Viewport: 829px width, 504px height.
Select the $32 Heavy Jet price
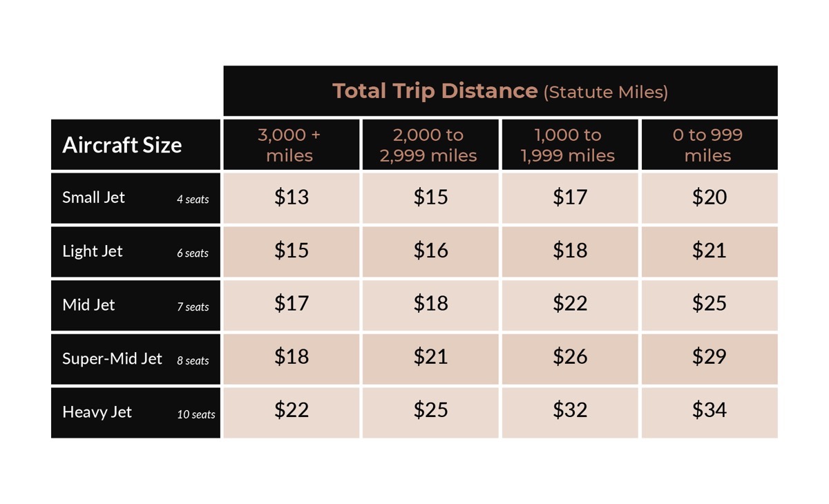click(570, 411)
